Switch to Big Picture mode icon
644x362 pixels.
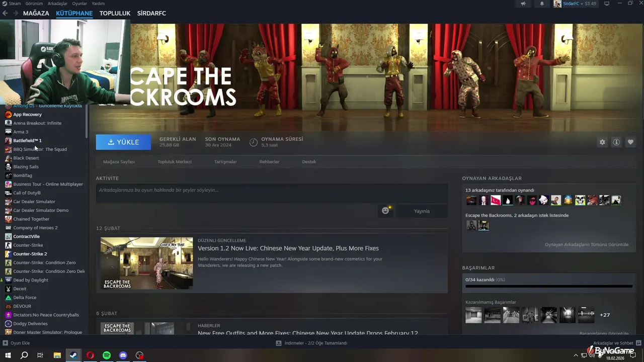coord(607,4)
